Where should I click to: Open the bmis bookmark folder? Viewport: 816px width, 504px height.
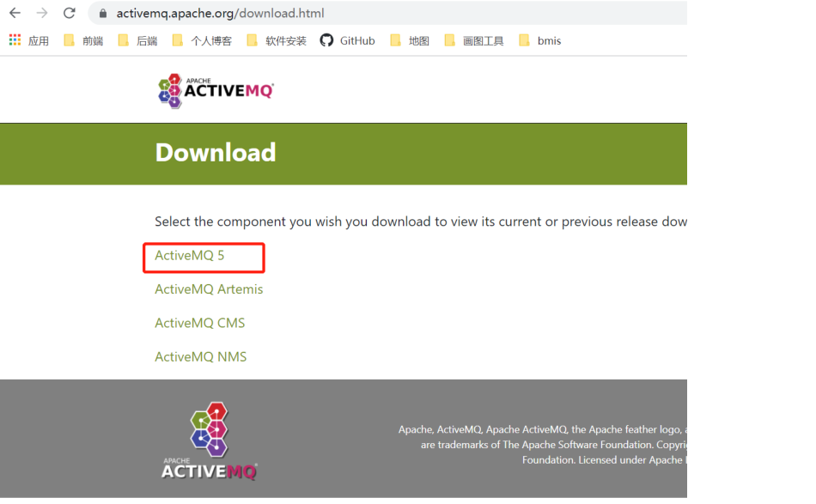pos(540,40)
